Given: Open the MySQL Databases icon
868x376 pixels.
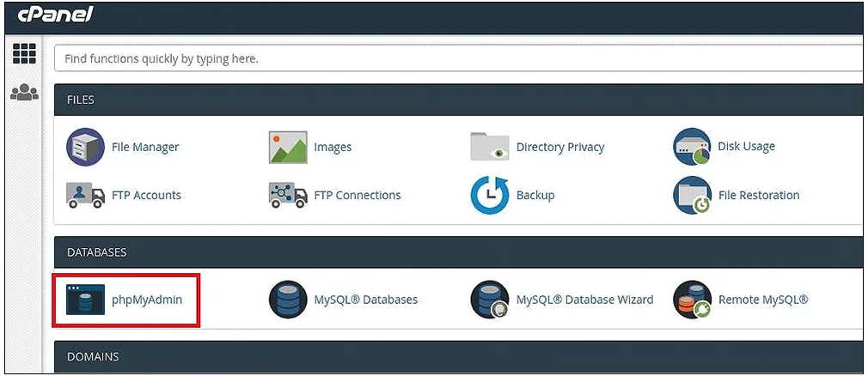Looking at the screenshot, I should 288,300.
